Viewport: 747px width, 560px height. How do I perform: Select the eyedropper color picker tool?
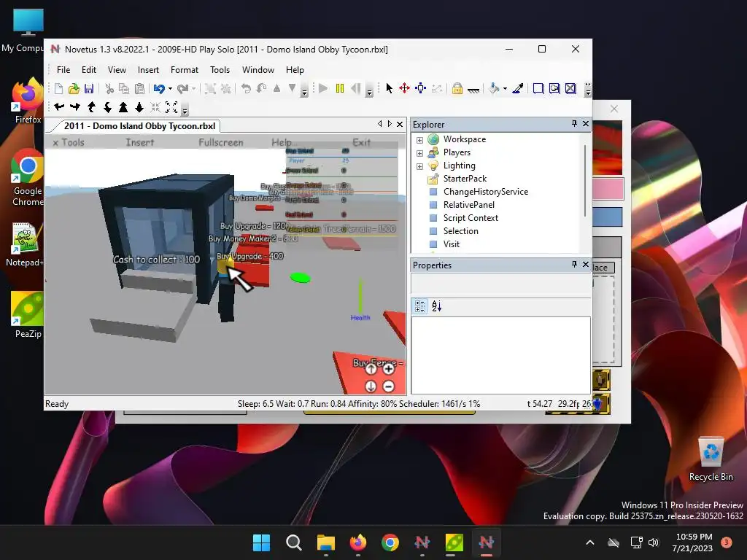(x=518, y=88)
